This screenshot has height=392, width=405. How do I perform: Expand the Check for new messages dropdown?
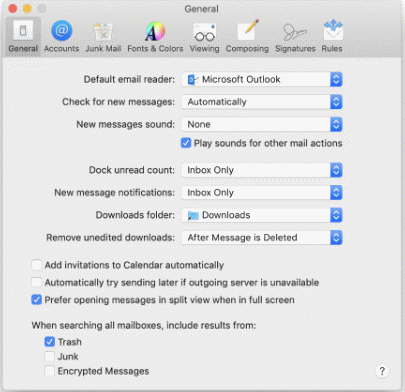(262, 102)
